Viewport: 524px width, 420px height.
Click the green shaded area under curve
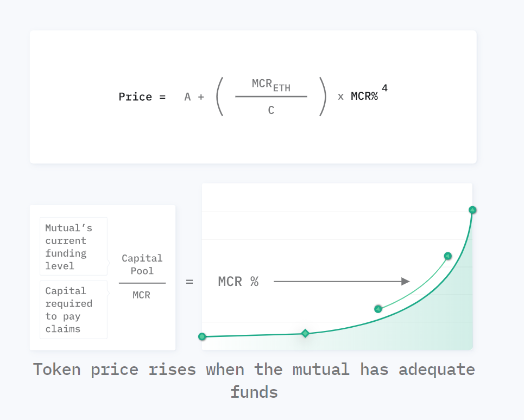coord(418,327)
